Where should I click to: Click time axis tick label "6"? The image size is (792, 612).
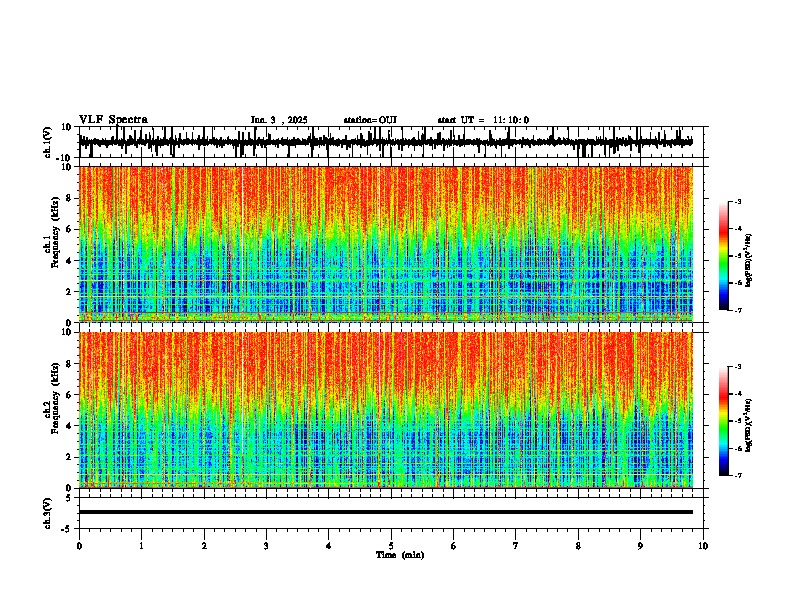pyautogui.click(x=454, y=546)
